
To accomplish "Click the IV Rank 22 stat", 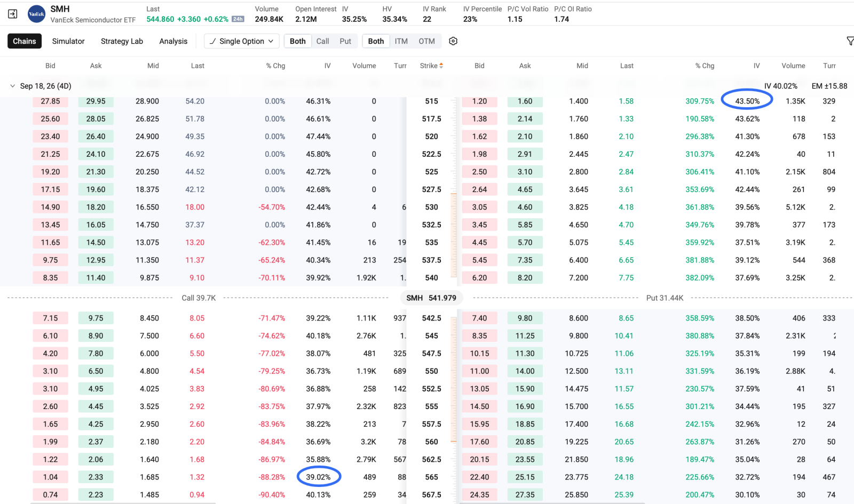I will click(x=434, y=14).
